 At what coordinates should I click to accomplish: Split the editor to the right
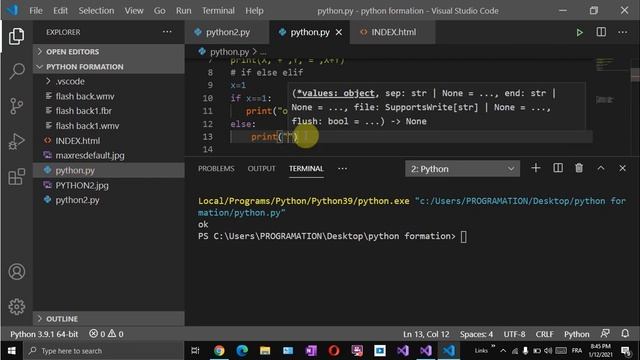click(x=601, y=32)
